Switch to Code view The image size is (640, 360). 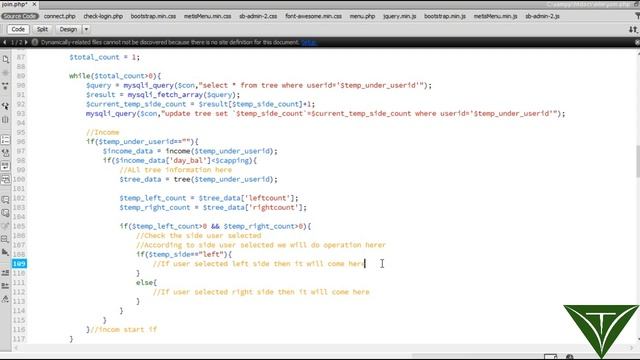click(18, 29)
